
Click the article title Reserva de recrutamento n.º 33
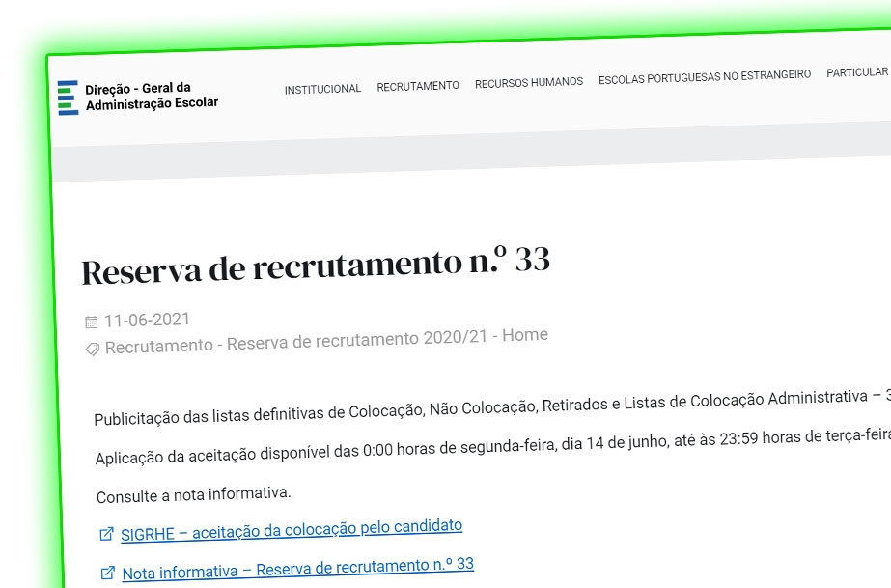pos(319,265)
